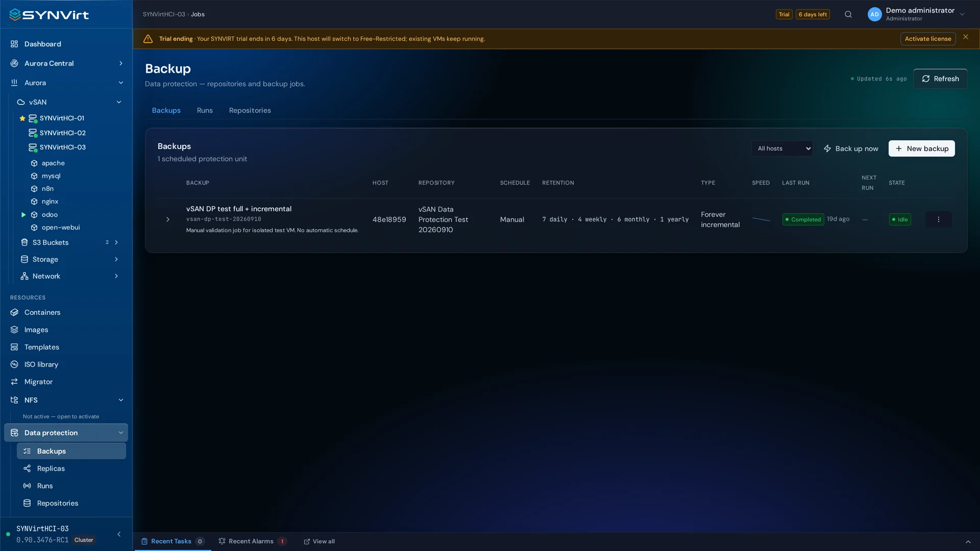Open the All hosts dropdown
The width and height of the screenshot is (980, 551).
click(x=782, y=148)
